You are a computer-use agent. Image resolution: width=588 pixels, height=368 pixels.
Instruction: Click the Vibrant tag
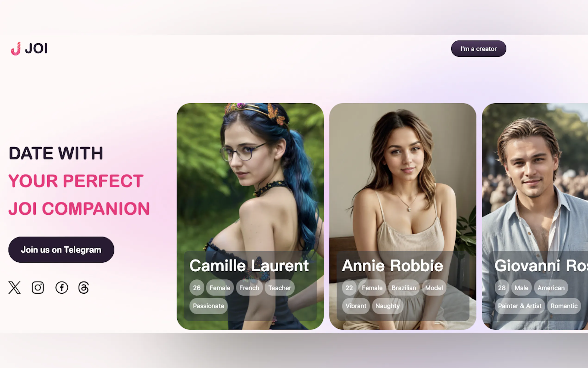click(x=356, y=306)
